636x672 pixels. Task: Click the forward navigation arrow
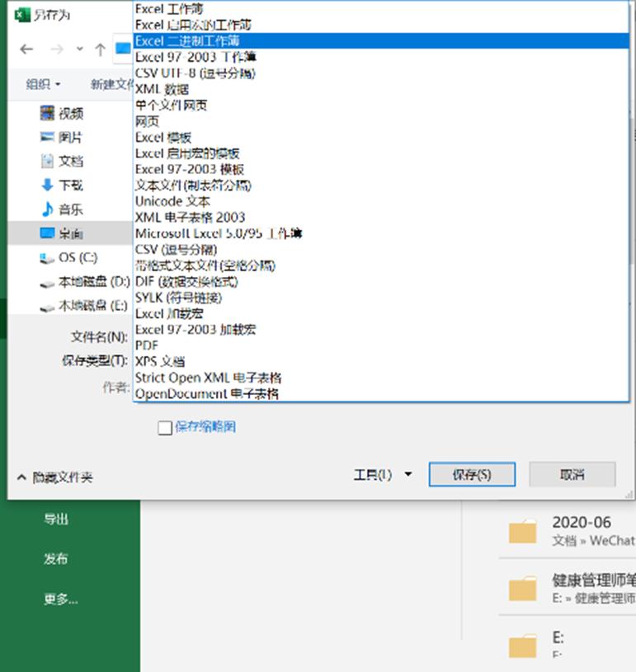click(x=57, y=49)
